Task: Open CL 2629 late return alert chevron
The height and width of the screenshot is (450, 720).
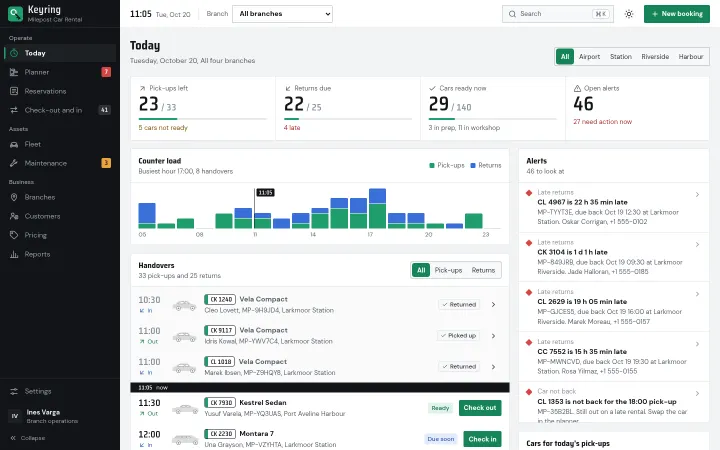Action: click(697, 294)
